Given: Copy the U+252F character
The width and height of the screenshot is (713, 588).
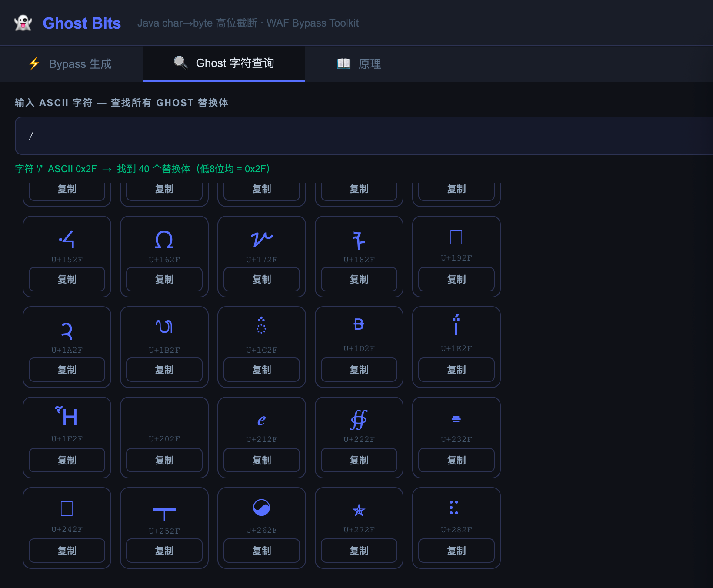Looking at the screenshot, I should pyautogui.click(x=164, y=551).
